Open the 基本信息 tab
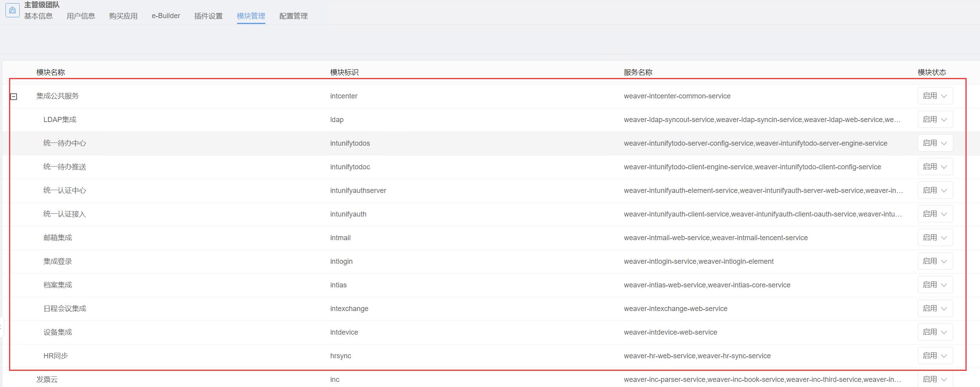Screen dimensions: 980x387 coord(38,16)
